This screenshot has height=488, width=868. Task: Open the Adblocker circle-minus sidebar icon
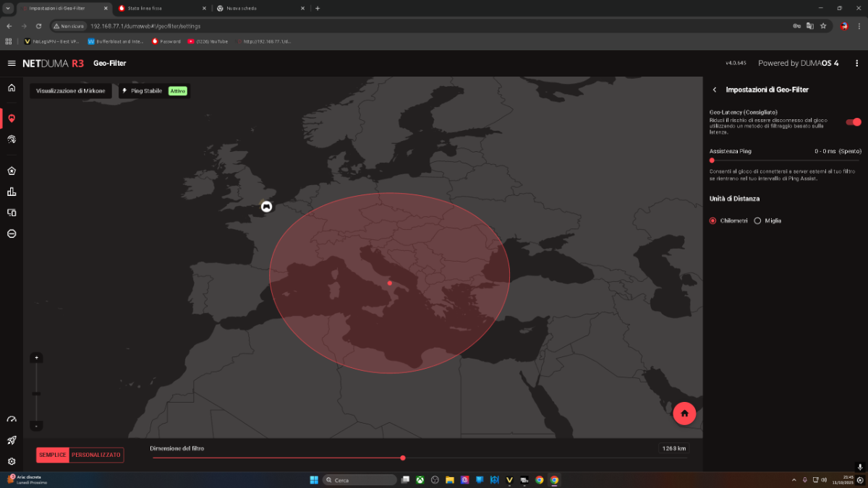coord(12,234)
